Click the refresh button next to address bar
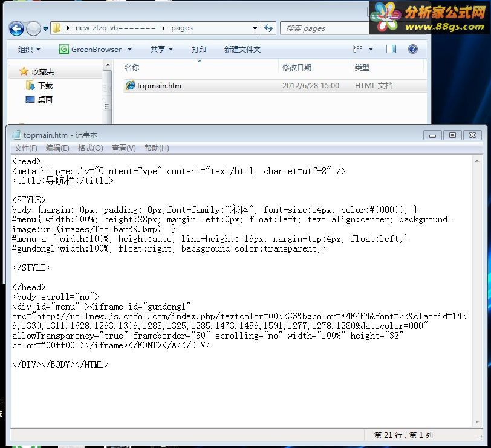This screenshot has width=491, height=448. [x=268, y=28]
